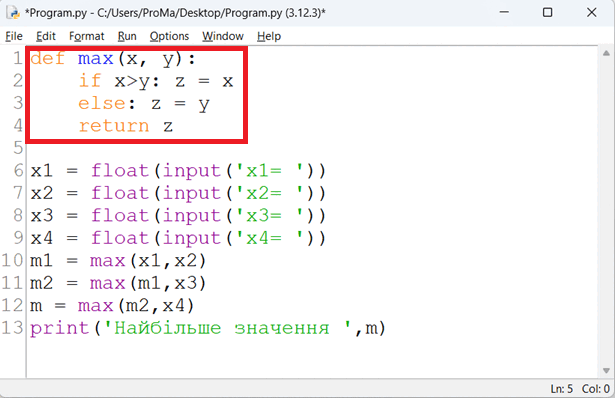Click the 'Ln: 5' status bar indicator
Image resolution: width=615 pixels, height=398 pixels.
tap(562, 389)
